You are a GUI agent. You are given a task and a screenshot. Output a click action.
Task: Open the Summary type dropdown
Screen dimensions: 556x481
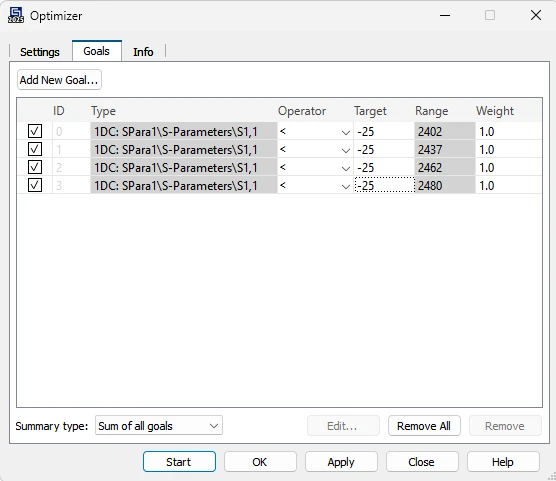(x=159, y=425)
